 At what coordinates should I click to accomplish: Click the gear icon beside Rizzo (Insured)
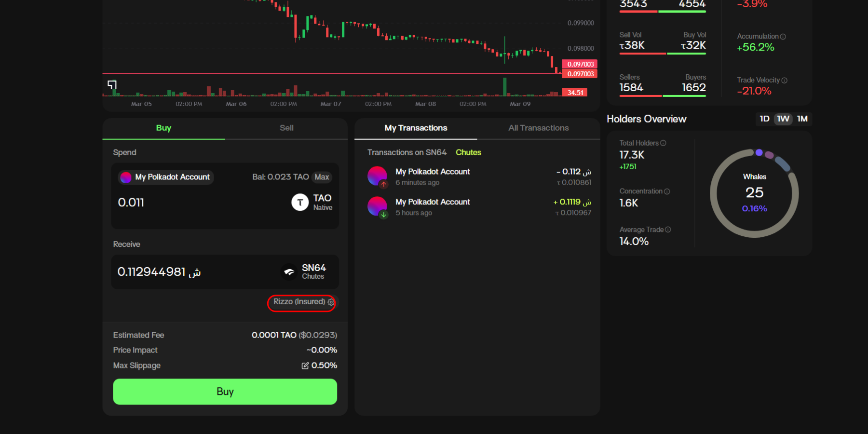pyautogui.click(x=331, y=302)
